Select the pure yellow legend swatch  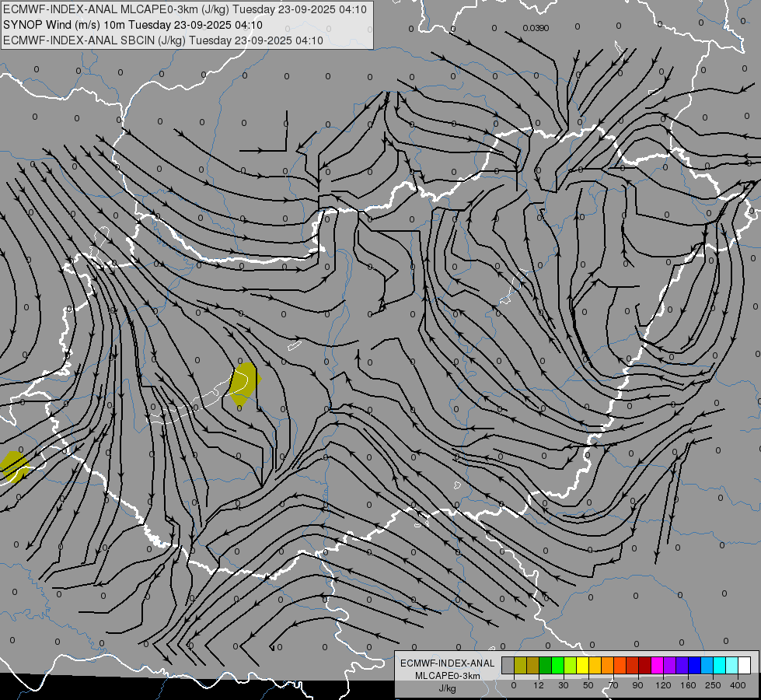583,665
